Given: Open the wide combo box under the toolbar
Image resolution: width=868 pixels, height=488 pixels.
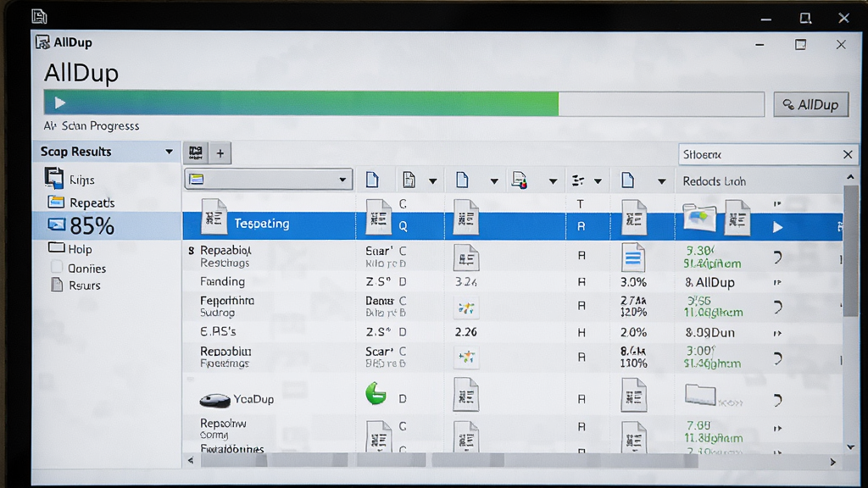Looking at the screenshot, I should (x=269, y=180).
